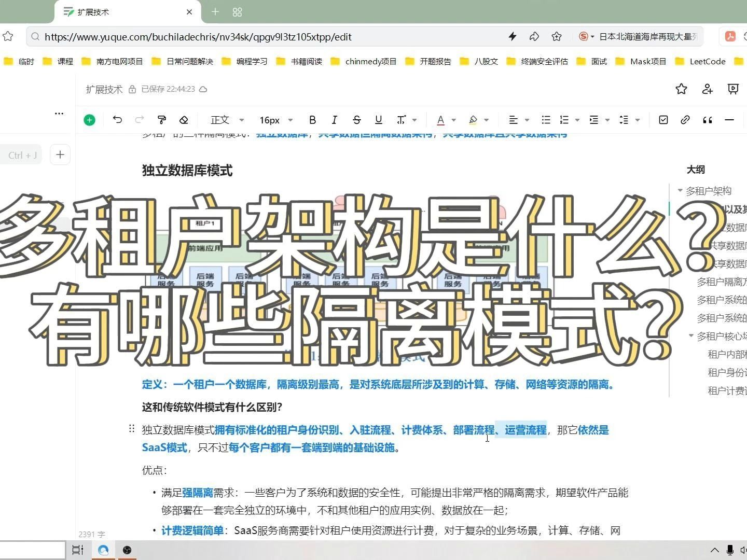Click the sidebar add plus button
The image size is (747, 560).
[x=60, y=155]
